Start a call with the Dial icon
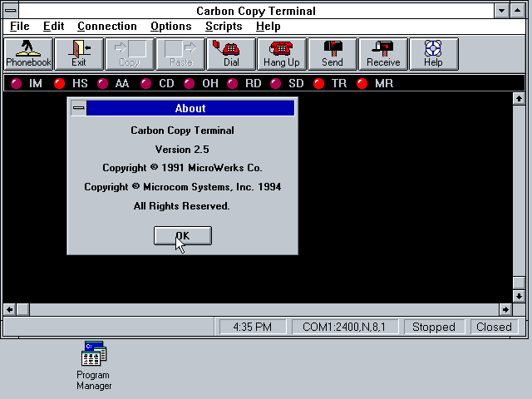Viewport: 532px width, 399px height. click(231, 54)
